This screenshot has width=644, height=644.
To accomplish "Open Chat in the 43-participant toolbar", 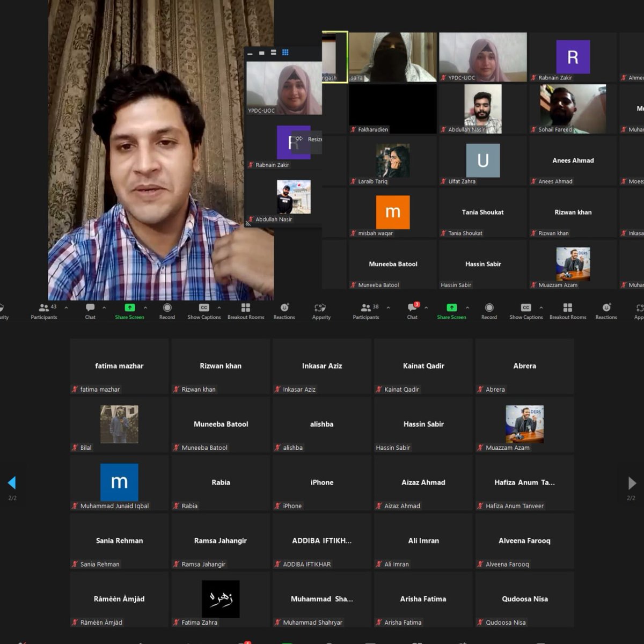I will pyautogui.click(x=90, y=311).
